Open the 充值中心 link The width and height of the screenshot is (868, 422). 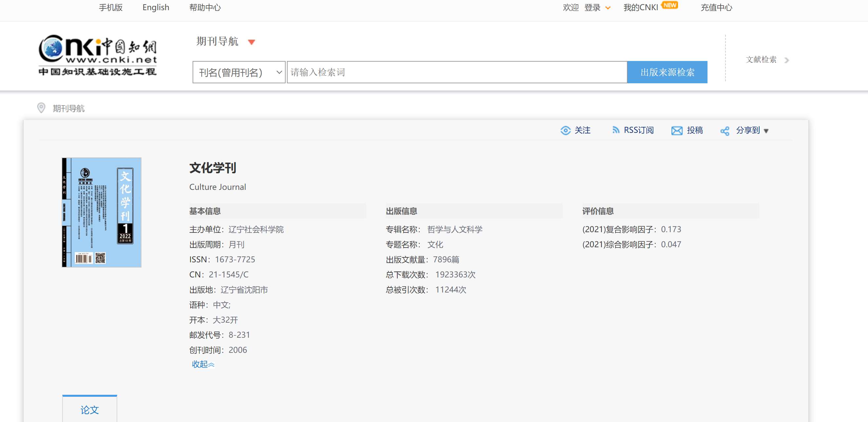pyautogui.click(x=716, y=8)
